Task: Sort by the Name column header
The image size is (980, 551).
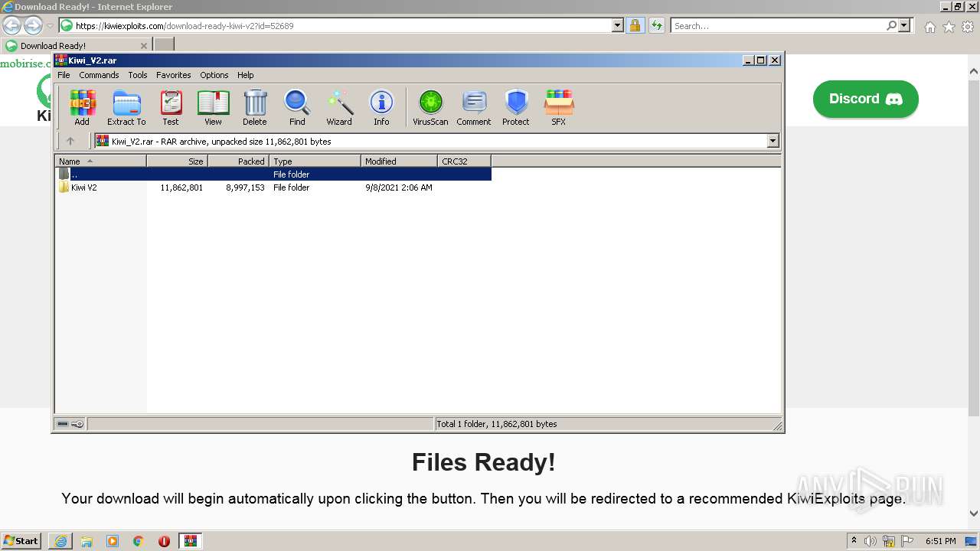Action: point(100,161)
